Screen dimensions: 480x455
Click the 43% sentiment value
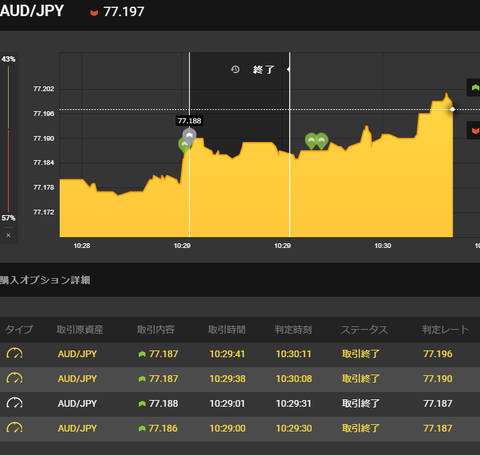pyautogui.click(x=8, y=59)
